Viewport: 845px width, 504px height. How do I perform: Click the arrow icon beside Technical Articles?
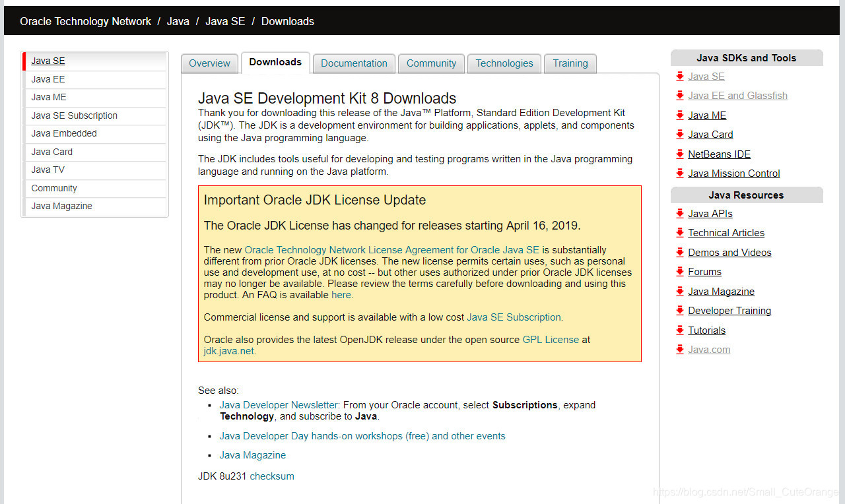[680, 233]
